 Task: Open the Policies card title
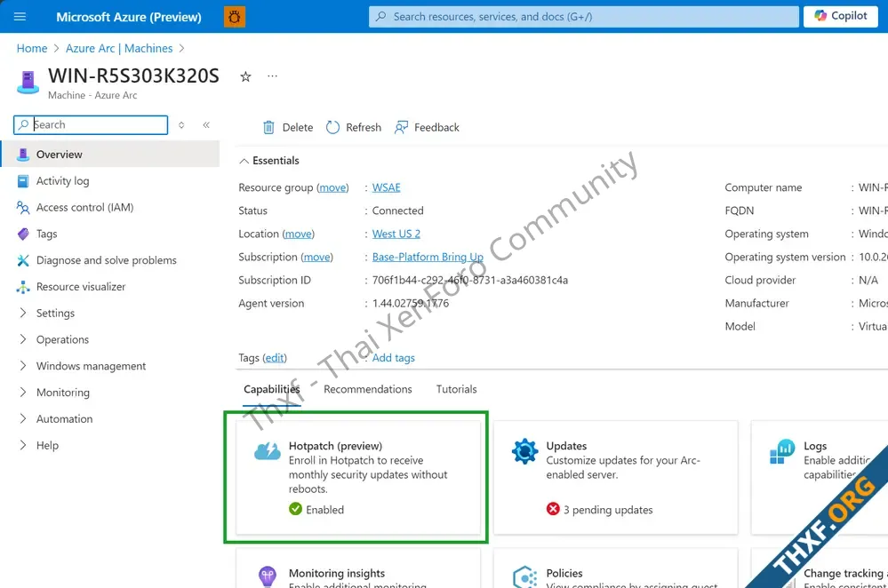tap(564, 573)
